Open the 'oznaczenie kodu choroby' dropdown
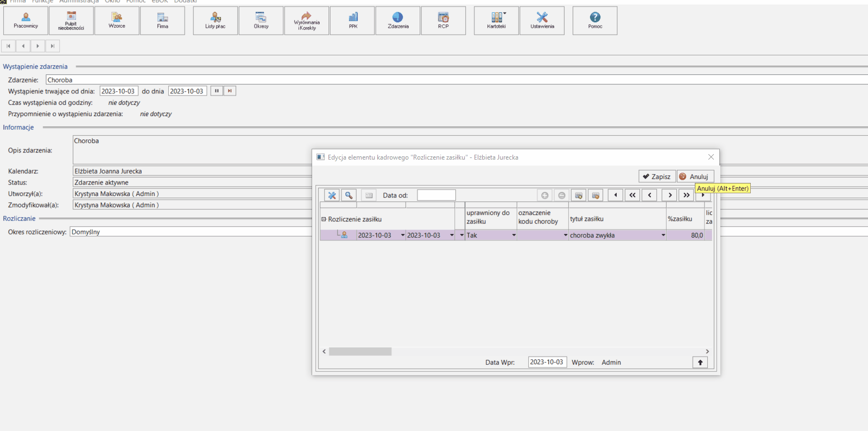The image size is (868, 431). 565,235
